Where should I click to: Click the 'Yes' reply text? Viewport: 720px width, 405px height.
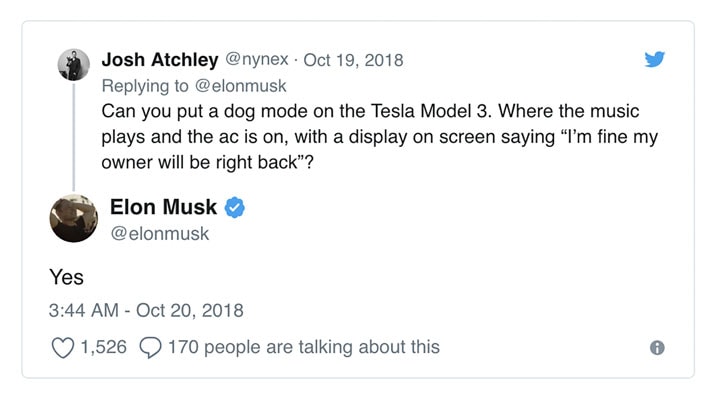click(x=66, y=278)
